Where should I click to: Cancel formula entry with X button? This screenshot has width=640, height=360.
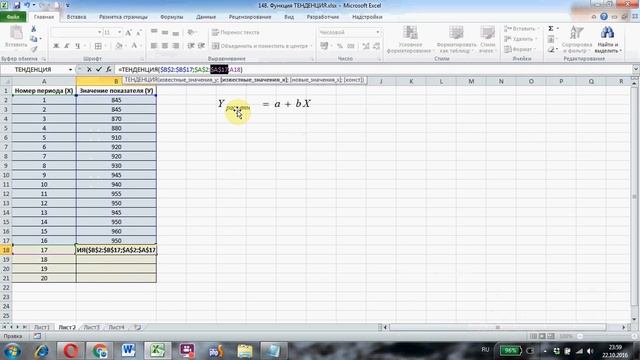pos(89,70)
